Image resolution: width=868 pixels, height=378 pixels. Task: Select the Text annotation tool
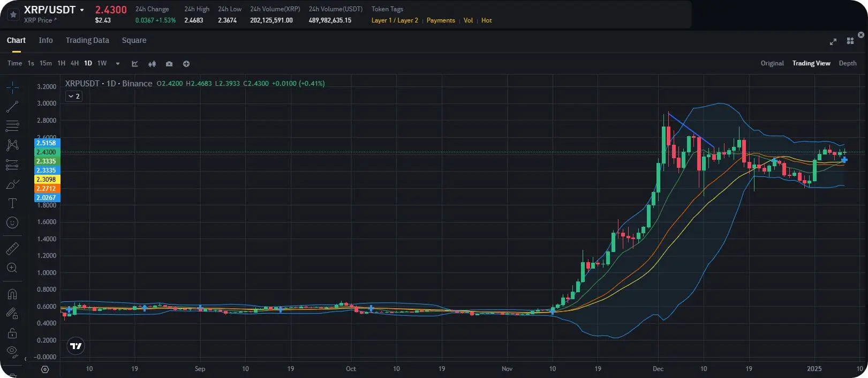click(x=12, y=203)
